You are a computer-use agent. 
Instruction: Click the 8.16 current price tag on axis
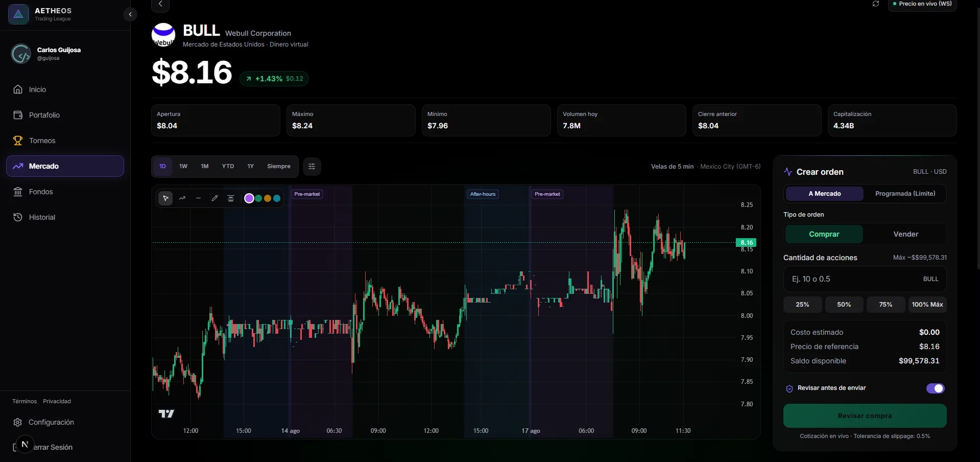pyautogui.click(x=746, y=243)
